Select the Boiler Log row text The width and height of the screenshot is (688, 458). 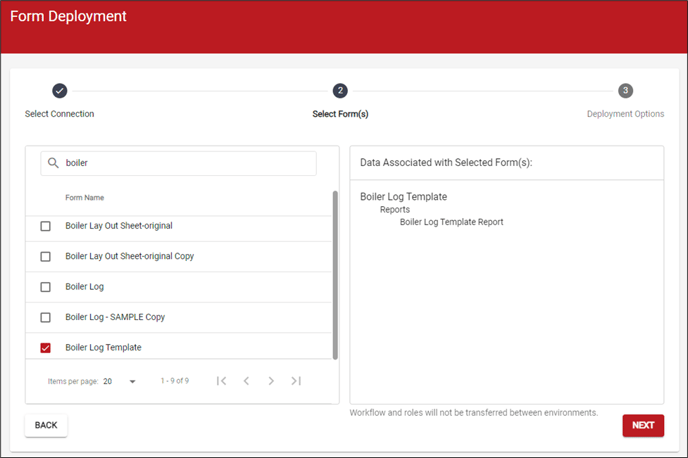[85, 286]
